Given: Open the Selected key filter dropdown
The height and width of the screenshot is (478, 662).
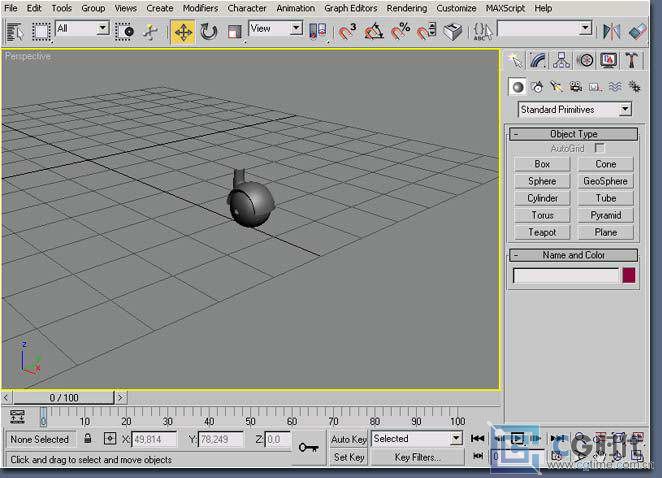Looking at the screenshot, I should [x=417, y=439].
